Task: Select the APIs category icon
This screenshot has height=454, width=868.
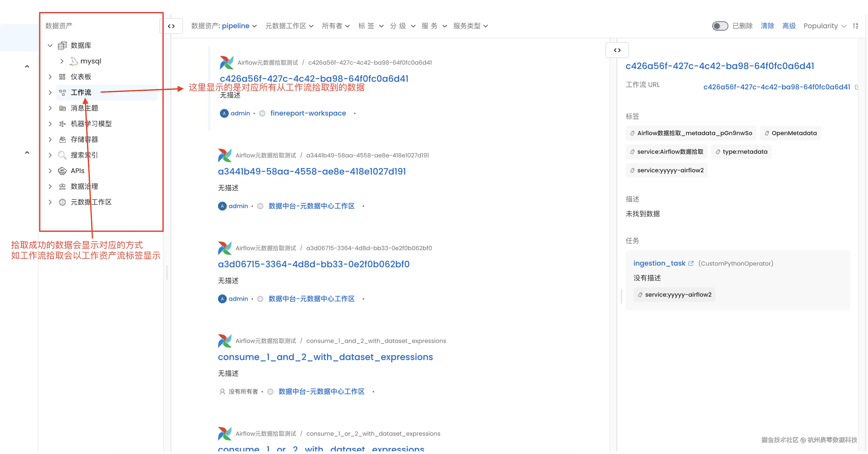Action: point(62,171)
